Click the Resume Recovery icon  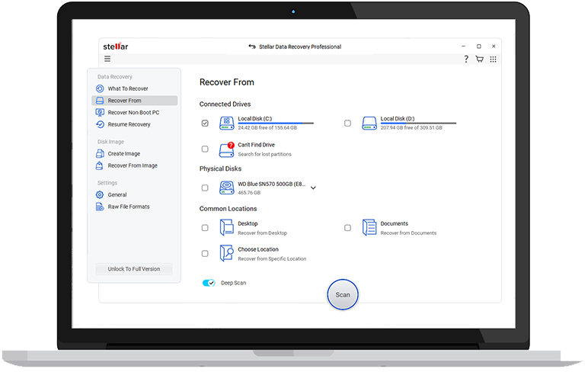point(100,124)
